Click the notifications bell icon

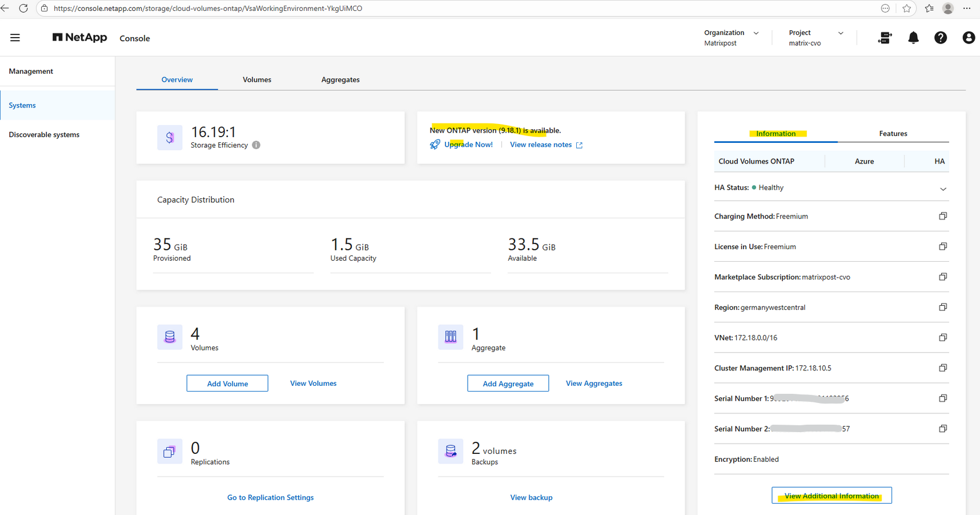point(913,38)
